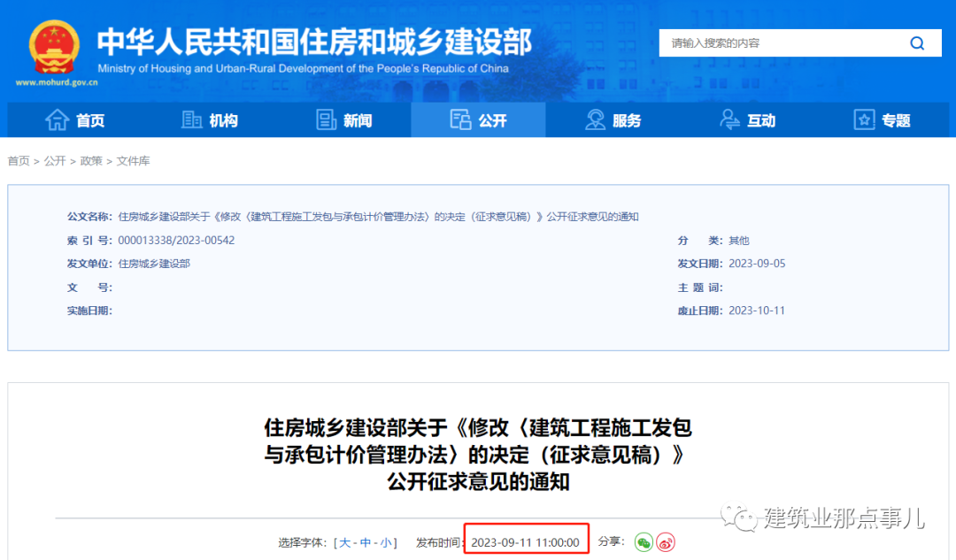Open the 互动 navigation tab
Viewport: 956px width, 560px height.
pyautogui.click(x=747, y=120)
